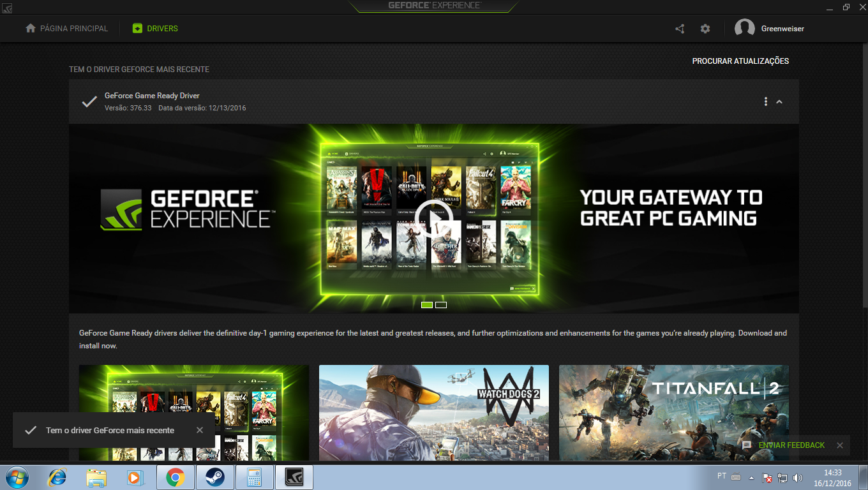The image size is (868, 490).
Task: Open the GeForce Experience thumbnail card
Action: click(x=194, y=413)
